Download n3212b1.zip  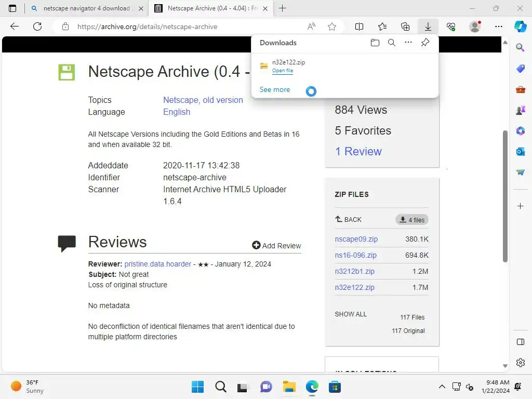[354, 271]
